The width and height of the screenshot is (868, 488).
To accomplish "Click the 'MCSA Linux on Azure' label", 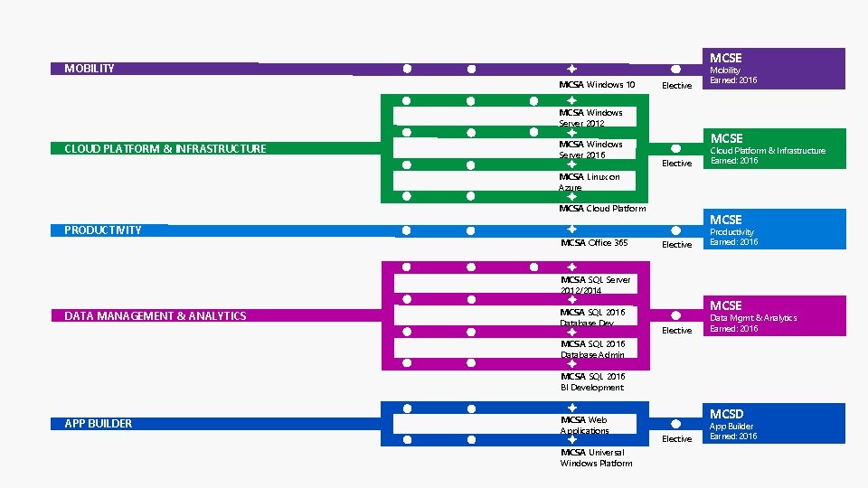I will point(589,182).
